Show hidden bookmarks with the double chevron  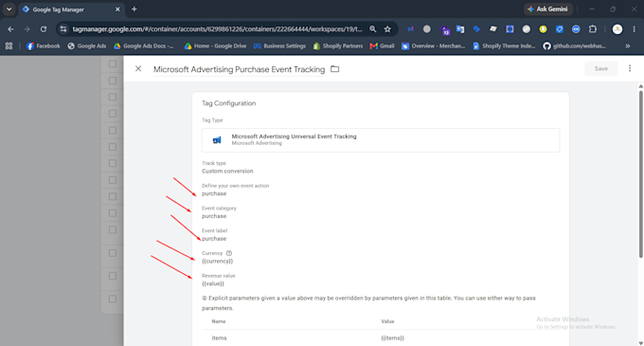point(628,46)
